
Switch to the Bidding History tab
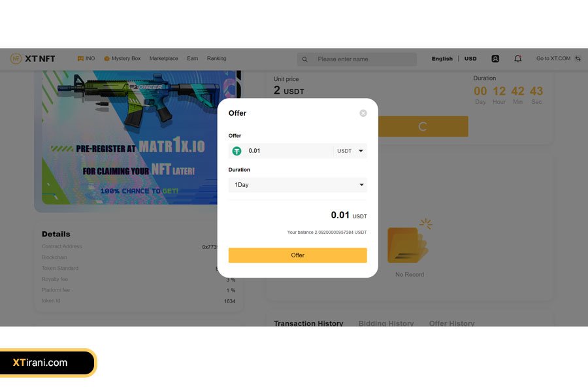[x=386, y=323]
